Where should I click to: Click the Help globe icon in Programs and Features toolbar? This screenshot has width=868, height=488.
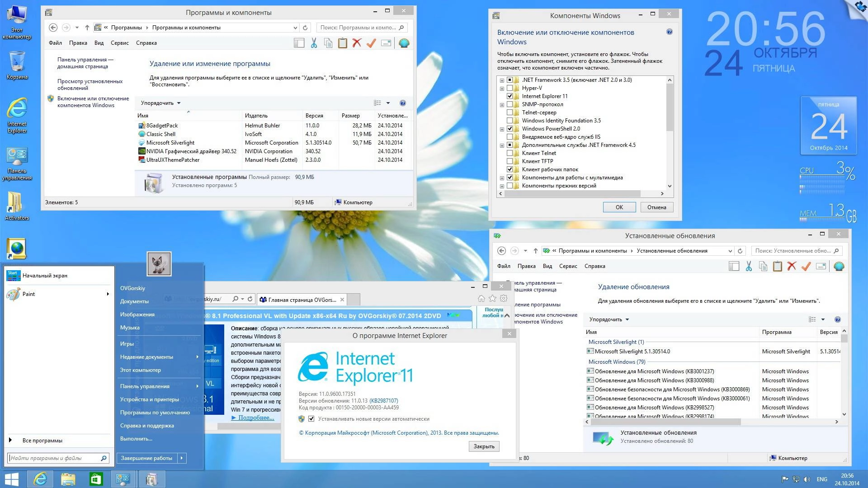tap(404, 43)
